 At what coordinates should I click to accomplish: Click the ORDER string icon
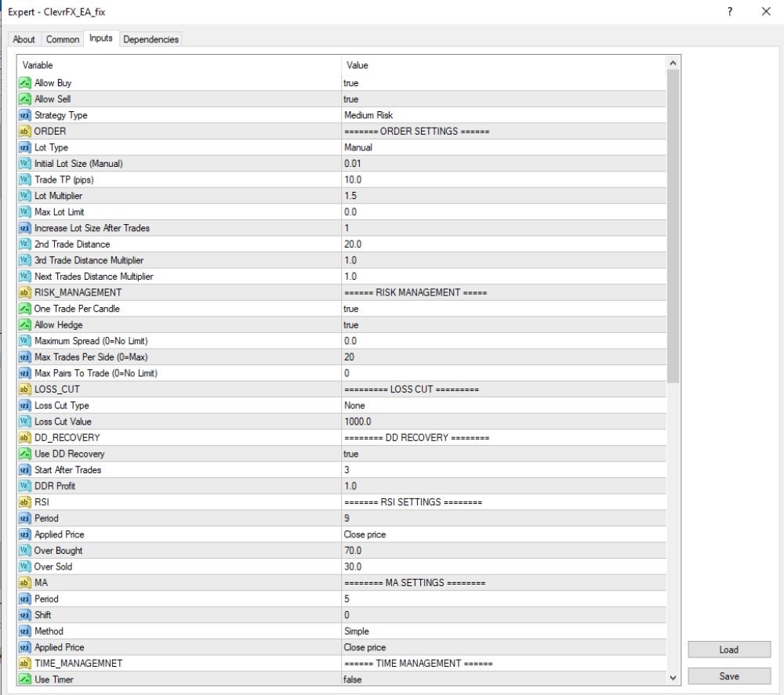[x=24, y=132]
